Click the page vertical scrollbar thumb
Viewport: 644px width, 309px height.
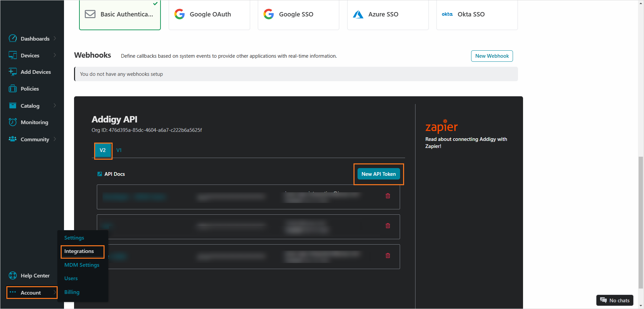tap(641, 222)
